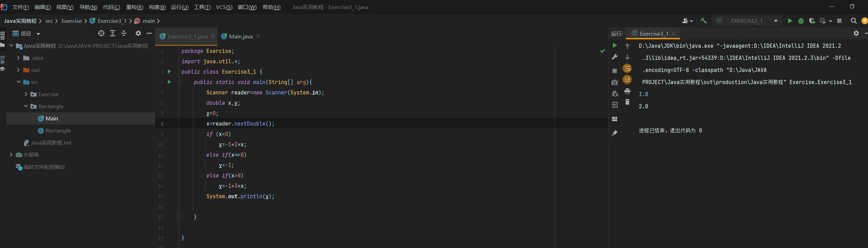Open the profiler run dropdown arrow
Image resolution: width=868 pixels, height=248 pixels.
831,21
